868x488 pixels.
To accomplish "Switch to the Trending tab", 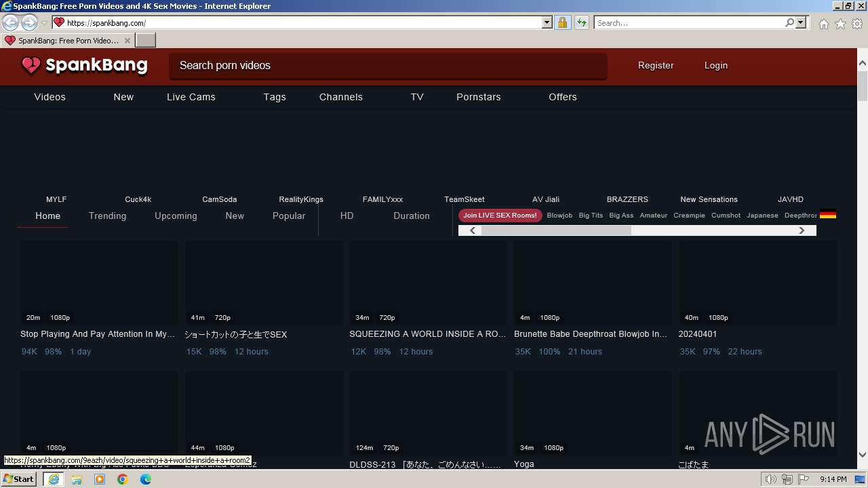I will click(x=107, y=216).
